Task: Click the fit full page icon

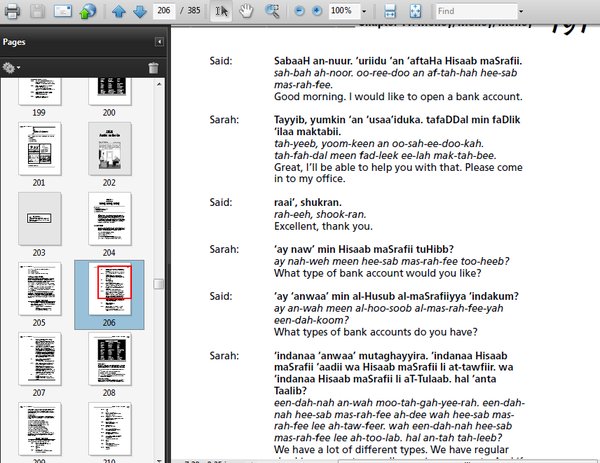Action: click(x=415, y=11)
